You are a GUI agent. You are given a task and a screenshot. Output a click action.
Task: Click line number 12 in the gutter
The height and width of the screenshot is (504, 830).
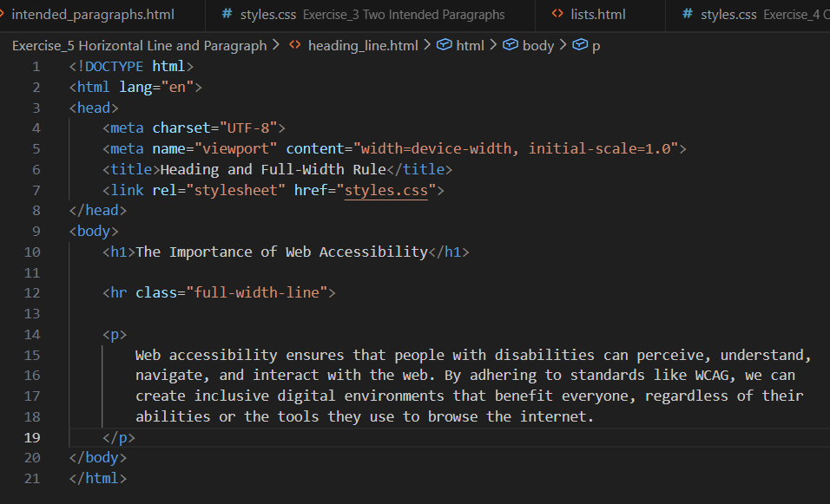click(x=32, y=293)
